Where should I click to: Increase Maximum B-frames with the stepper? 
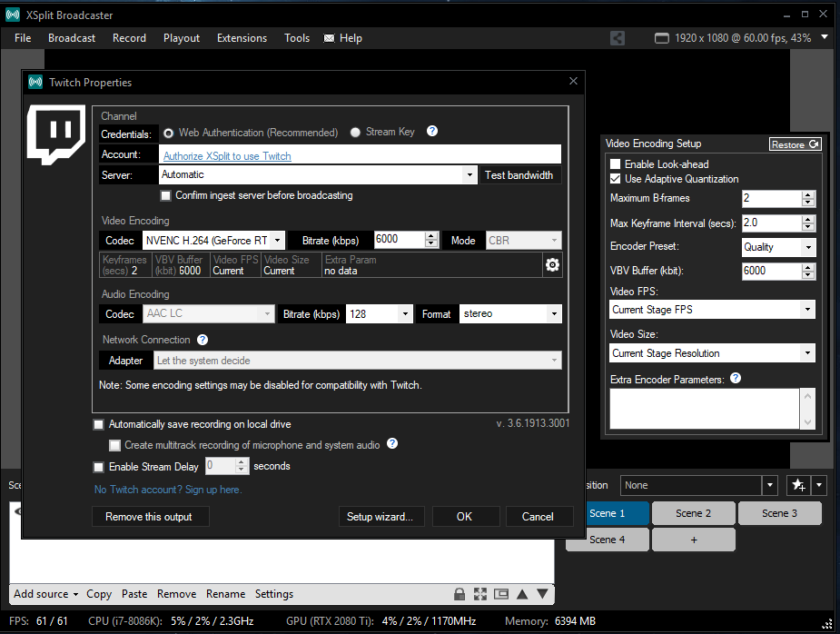pyautogui.click(x=807, y=194)
